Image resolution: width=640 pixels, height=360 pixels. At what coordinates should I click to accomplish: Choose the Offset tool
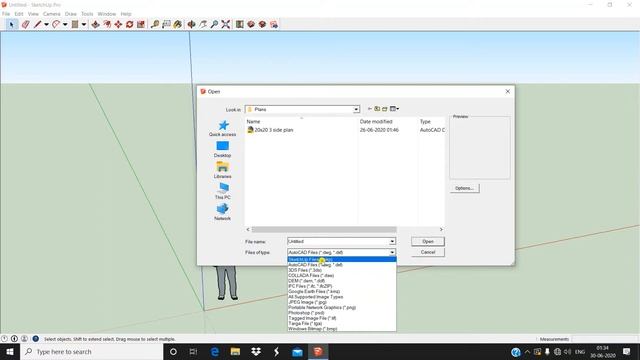(107, 24)
